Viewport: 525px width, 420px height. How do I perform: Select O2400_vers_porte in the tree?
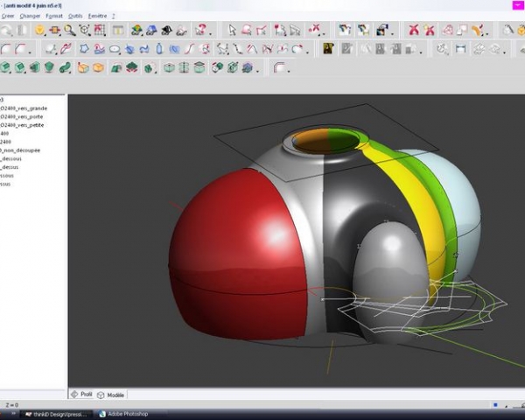(21, 116)
